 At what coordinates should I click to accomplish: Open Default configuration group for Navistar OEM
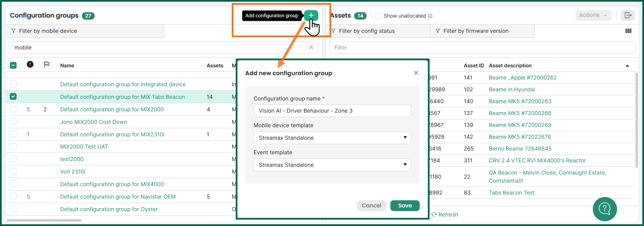tap(118, 197)
